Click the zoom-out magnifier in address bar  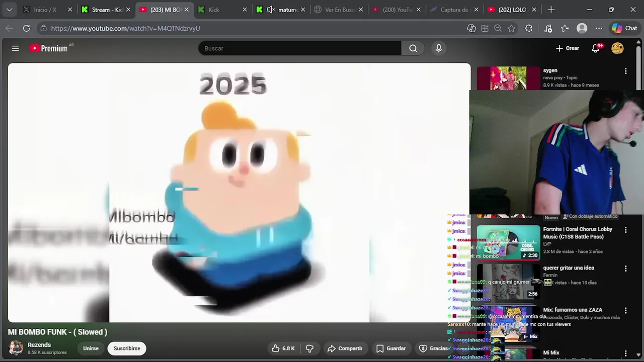pyautogui.click(x=498, y=28)
